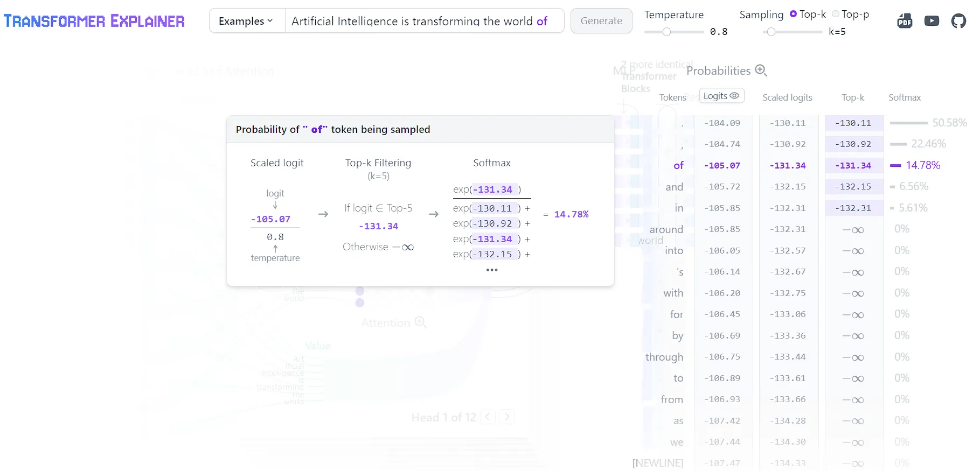The height and width of the screenshot is (471, 980).
Task: Click the 5.61% probability value
Action: 913,208
